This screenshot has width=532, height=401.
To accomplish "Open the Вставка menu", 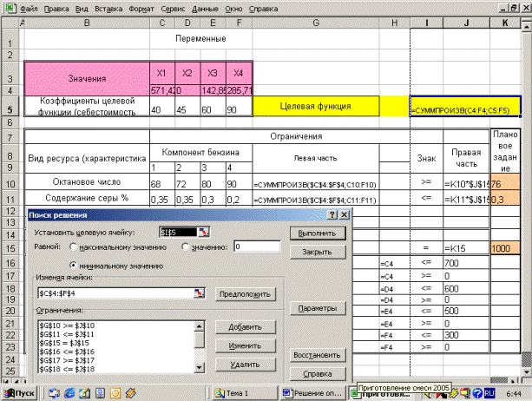I will 108,9.
